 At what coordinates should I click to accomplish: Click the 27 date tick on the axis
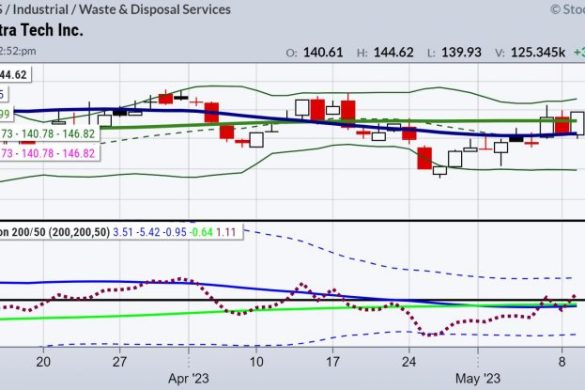pyautogui.click(x=119, y=362)
